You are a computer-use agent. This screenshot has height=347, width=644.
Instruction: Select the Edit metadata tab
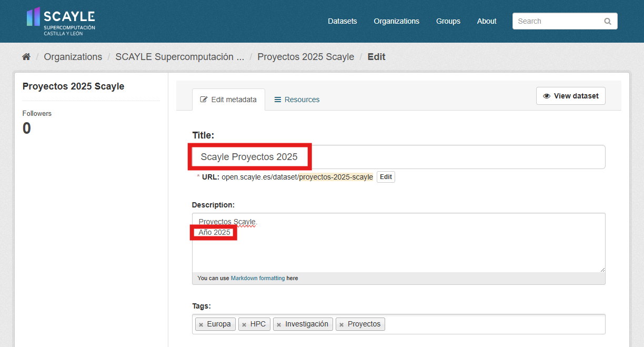tap(228, 100)
